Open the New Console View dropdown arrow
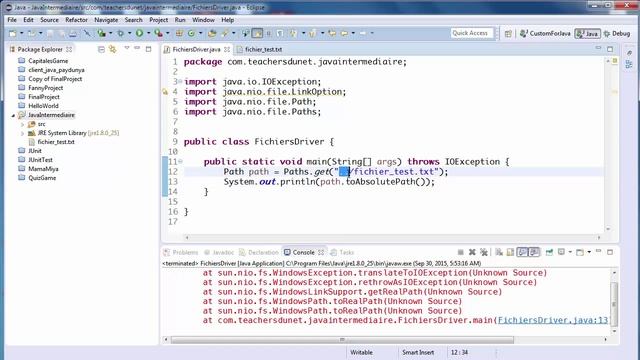640x360 pixels. [x=589, y=252]
